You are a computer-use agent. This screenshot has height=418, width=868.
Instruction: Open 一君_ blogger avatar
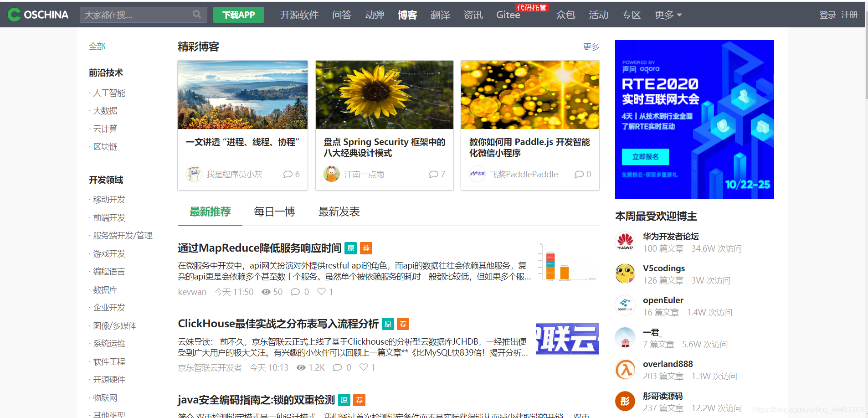[x=625, y=337]
